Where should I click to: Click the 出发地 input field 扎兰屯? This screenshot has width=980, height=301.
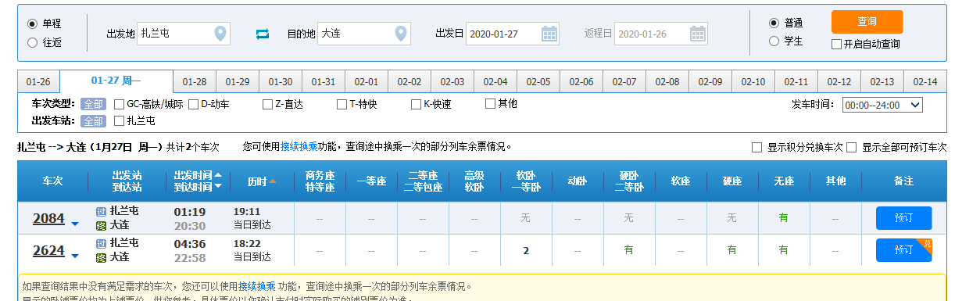183,34
